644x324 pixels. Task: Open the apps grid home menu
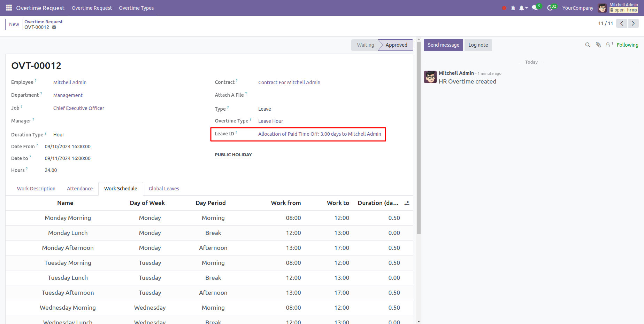point(9,8)
